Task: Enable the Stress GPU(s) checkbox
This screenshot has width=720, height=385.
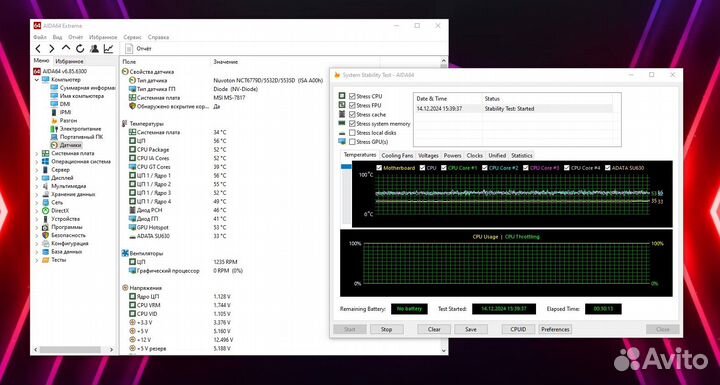Action: [352, 142]
